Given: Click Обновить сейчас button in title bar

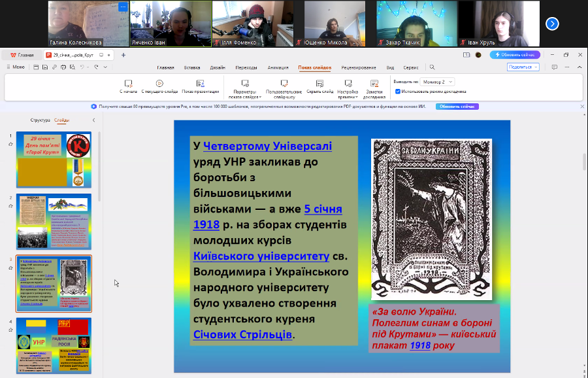Looking at the screenshot, I should click(x=515, y=55).
